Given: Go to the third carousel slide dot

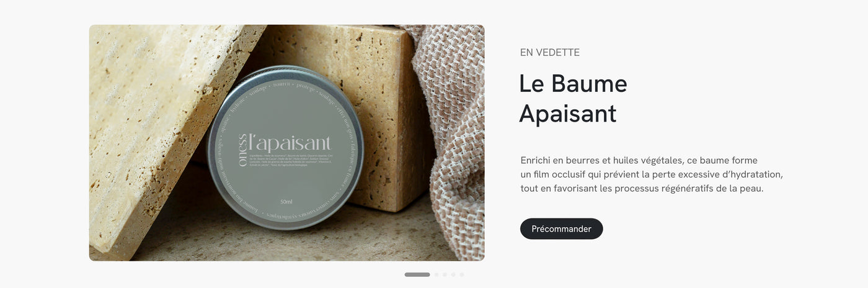Looking at the screenshot, I should point(445,274).
